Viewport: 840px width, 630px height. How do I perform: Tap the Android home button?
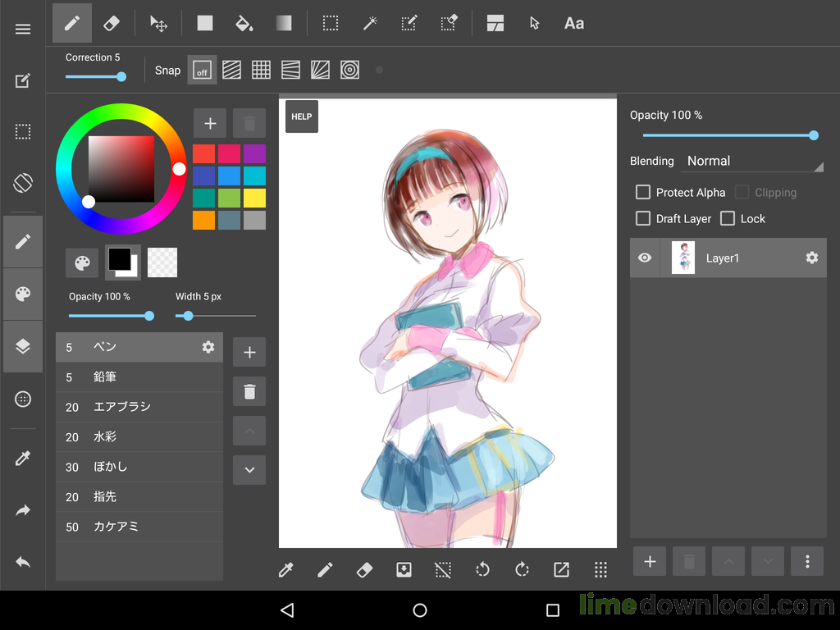420,610
